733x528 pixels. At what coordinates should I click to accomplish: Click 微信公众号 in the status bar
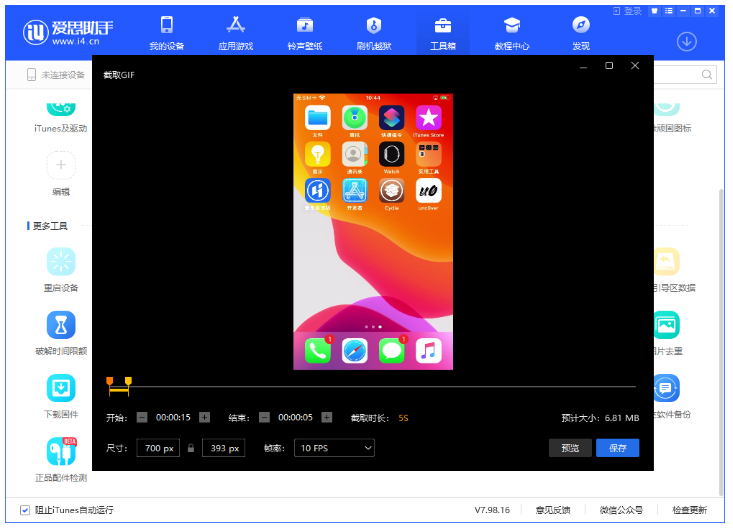point(621,510)
